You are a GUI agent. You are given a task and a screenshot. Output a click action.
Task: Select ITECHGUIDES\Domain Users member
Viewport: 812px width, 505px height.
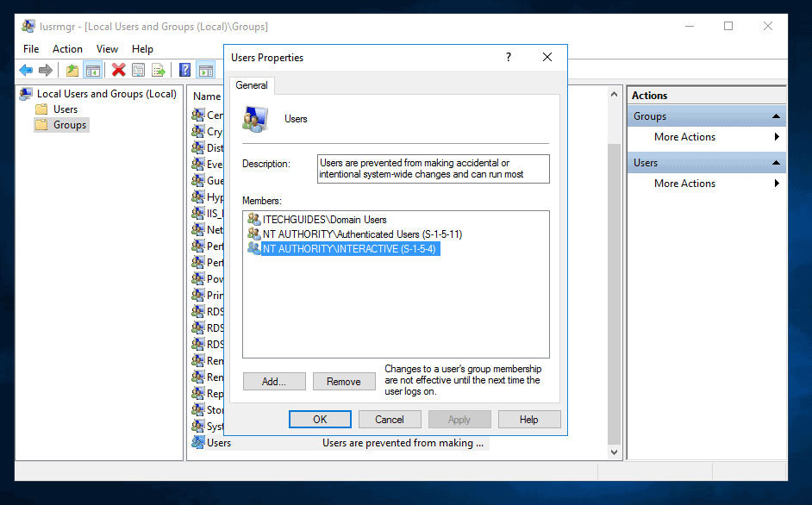click(317, 220)
